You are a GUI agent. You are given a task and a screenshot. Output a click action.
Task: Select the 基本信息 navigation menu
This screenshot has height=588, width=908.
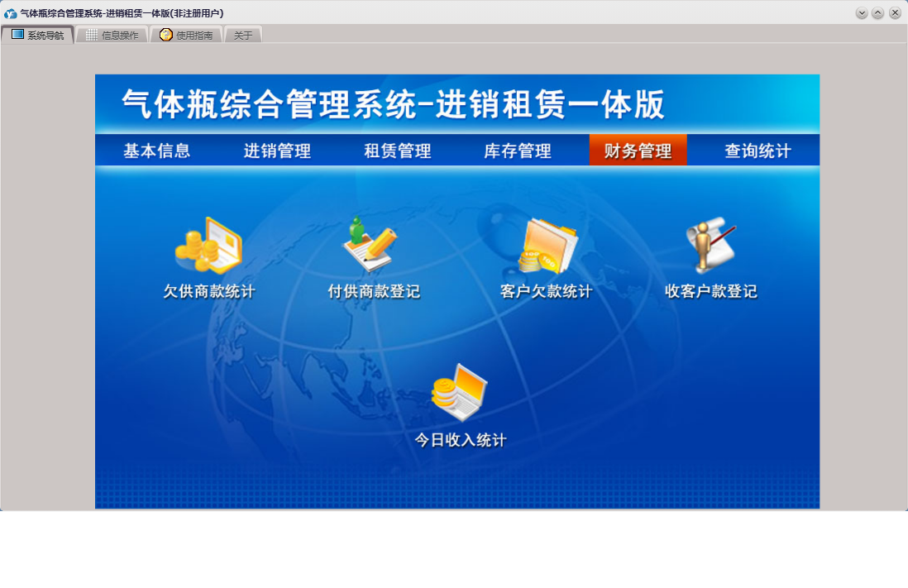click(x=157, y=151)
